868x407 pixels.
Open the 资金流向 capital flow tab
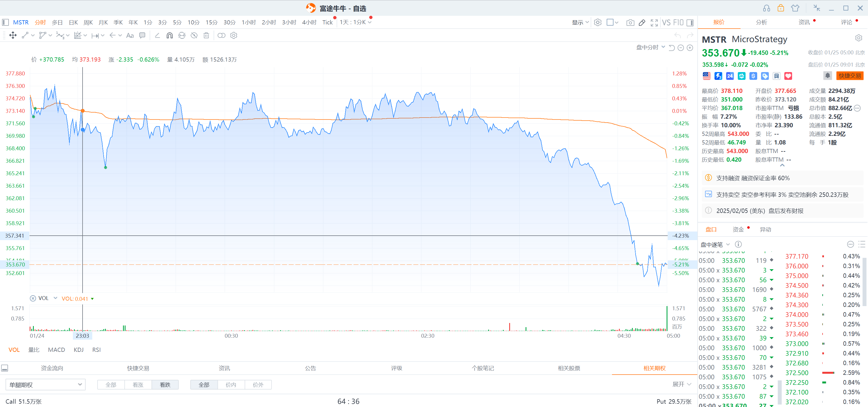(52, 368)
